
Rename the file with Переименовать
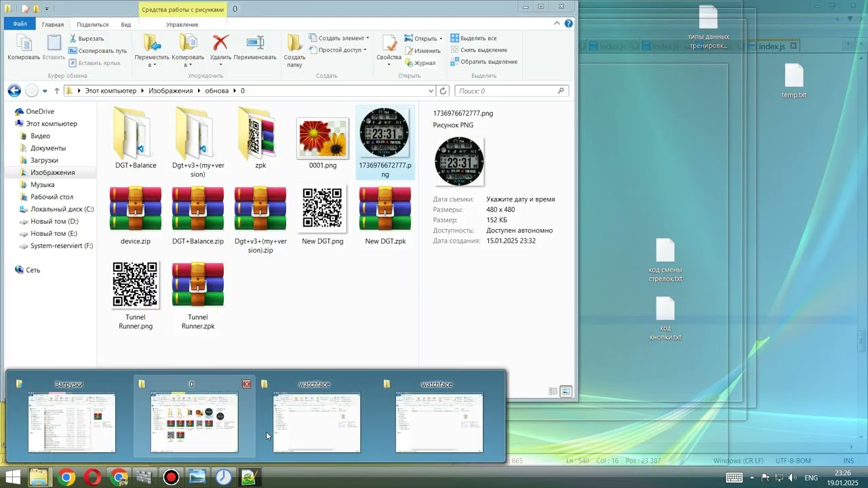tap(255, 47)
